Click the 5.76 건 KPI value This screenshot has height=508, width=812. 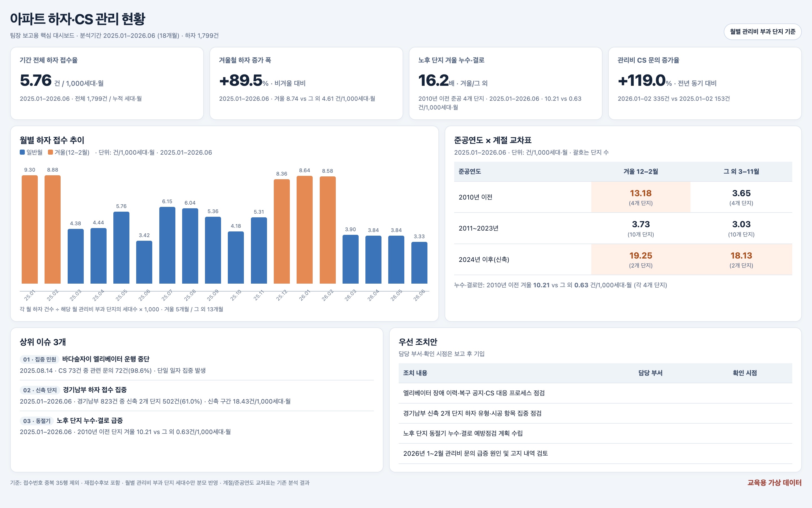click(x=36, y=80)
